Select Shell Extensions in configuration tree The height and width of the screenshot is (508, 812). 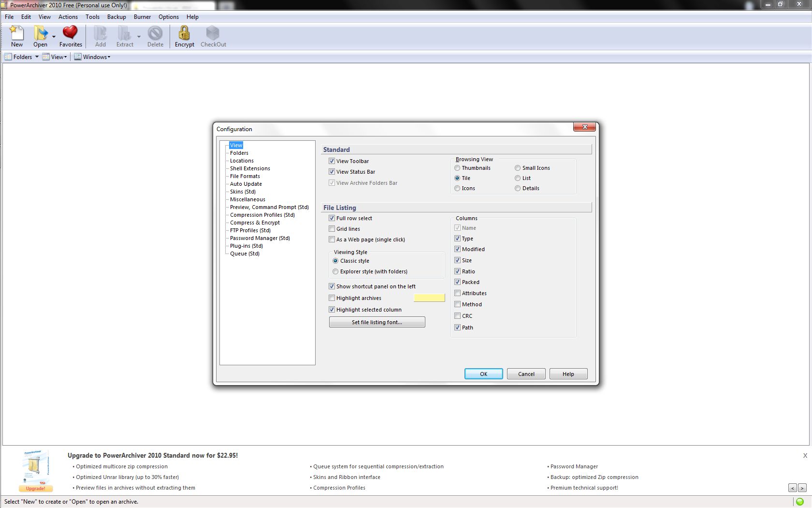click(x=250, y=168)
